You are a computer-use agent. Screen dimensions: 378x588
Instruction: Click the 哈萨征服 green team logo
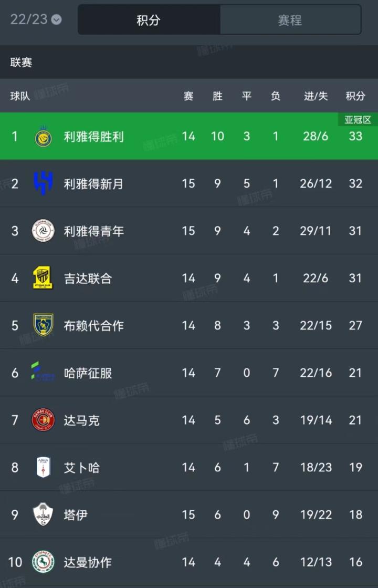pyautogui.click(x=43, y=373)
